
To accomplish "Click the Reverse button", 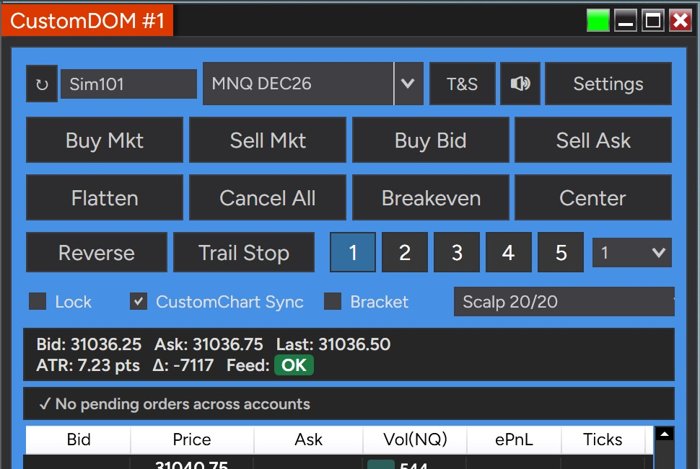I will pos(96,253).
